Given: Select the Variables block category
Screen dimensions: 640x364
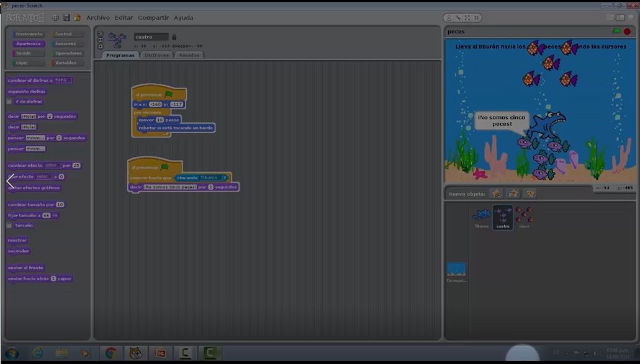Looking at the screenshot, I should click(x=67, y=63).
